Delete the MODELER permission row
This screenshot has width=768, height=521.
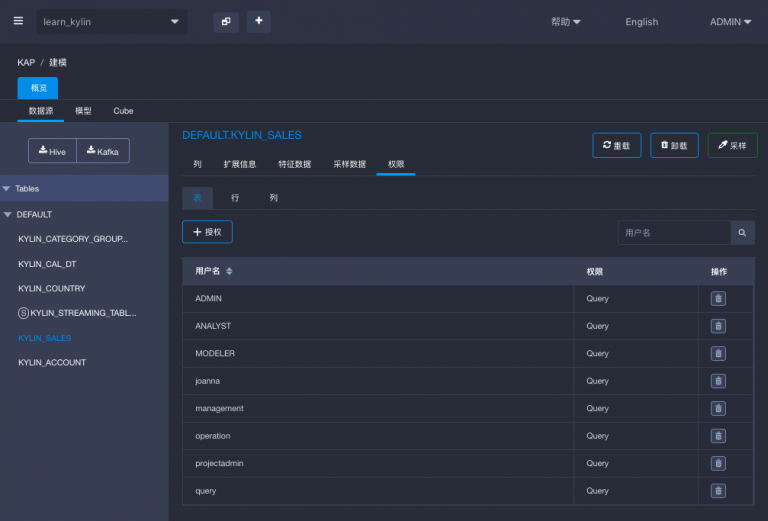pos(718,354)
